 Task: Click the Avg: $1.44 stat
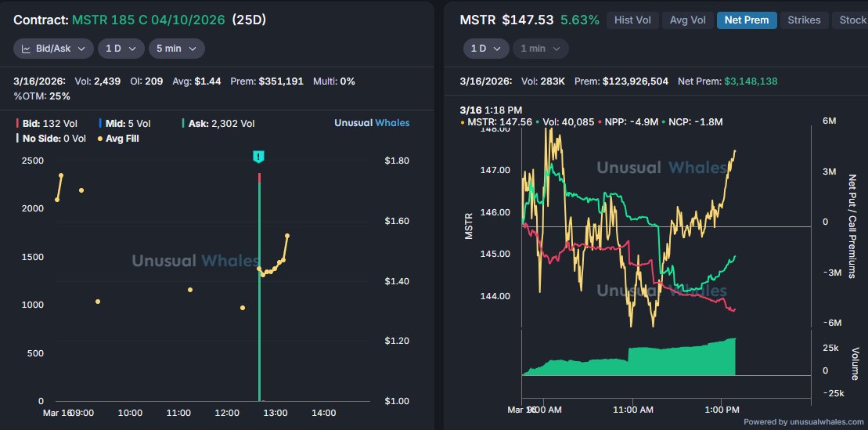(196, 81)
